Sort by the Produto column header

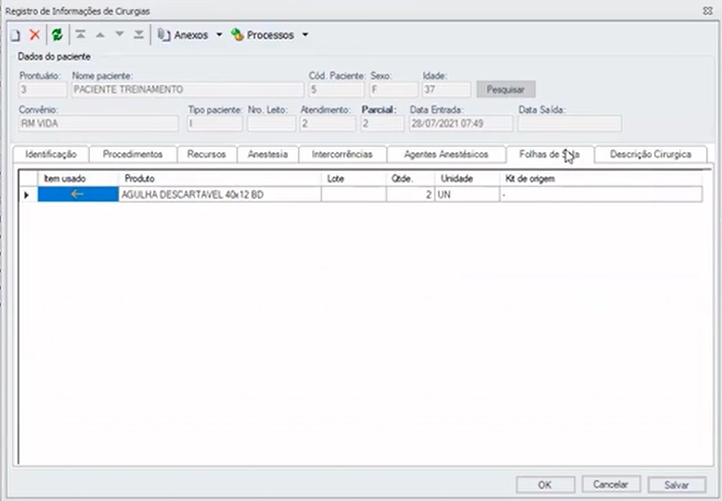[220, 179]
